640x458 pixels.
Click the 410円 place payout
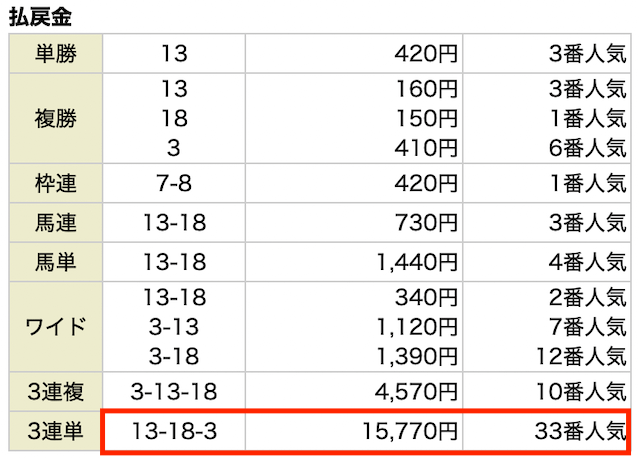(x=426, y=148)
